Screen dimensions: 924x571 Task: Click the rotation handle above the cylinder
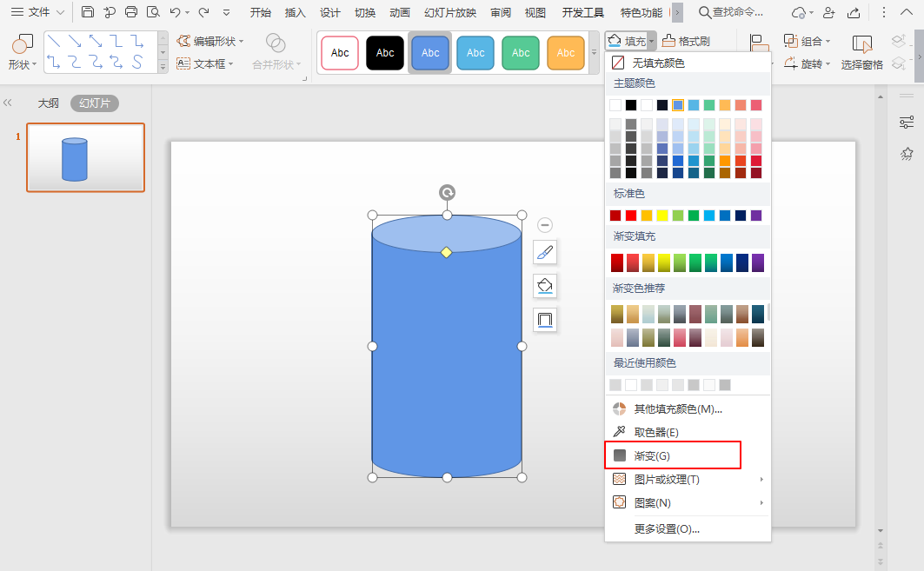447,193
